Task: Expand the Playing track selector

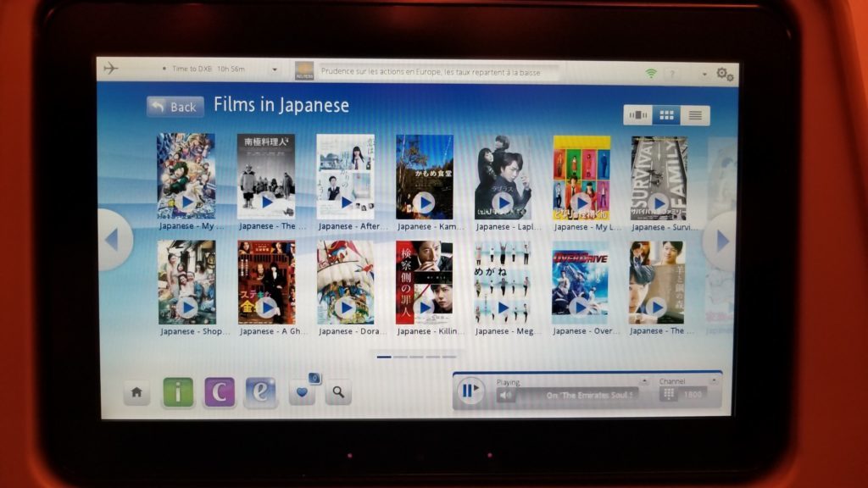Action: pyautogui.click(x=645, y=383)
